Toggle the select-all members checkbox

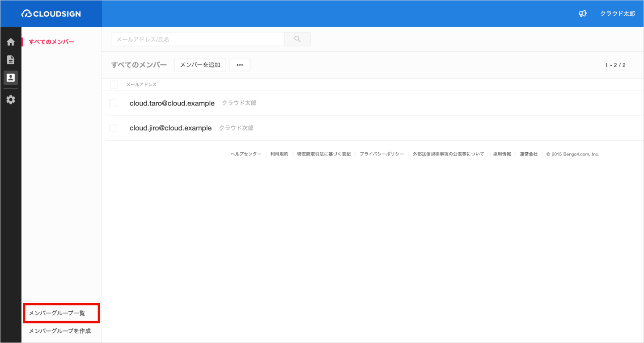pyautogui.click(x=114, y=84)
